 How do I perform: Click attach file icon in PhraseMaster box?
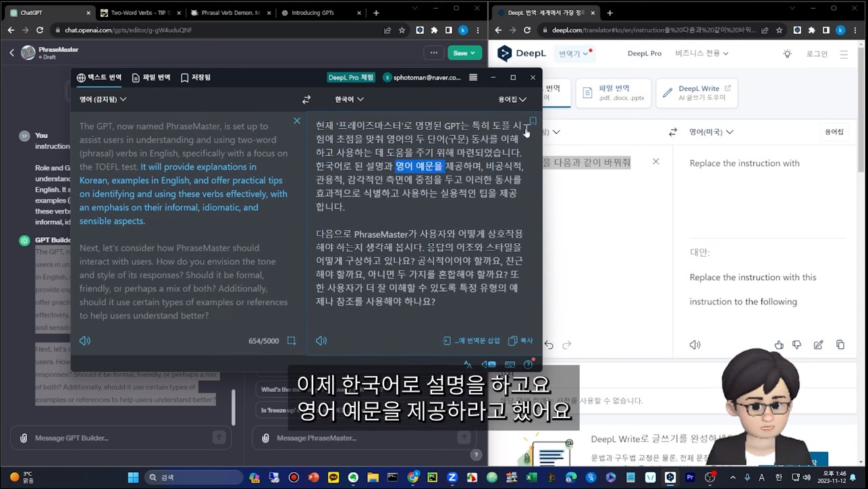coord(265,438)
